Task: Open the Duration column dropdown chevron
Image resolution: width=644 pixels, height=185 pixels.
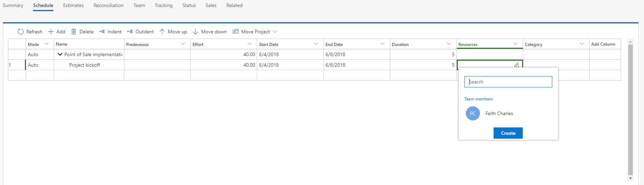Action: [449, 44]
